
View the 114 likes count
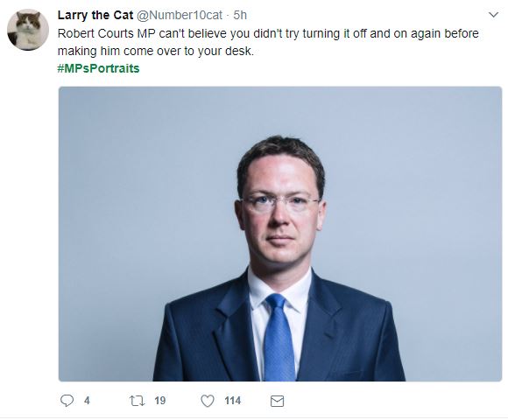233,401
